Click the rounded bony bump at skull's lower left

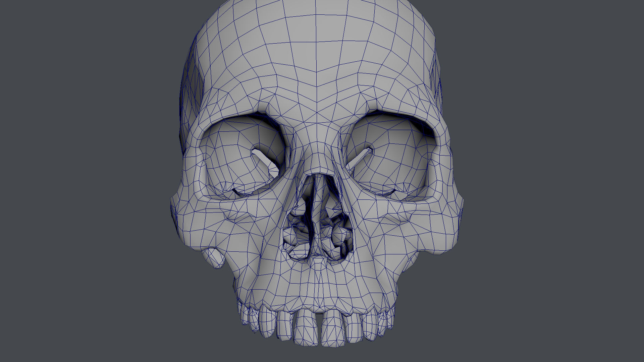215,257
